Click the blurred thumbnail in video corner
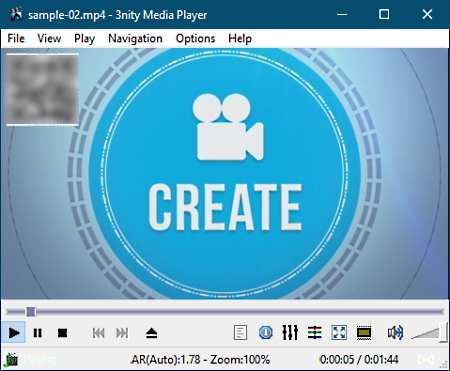This screenshot has width=450, height=371. (x=42, y=89)
